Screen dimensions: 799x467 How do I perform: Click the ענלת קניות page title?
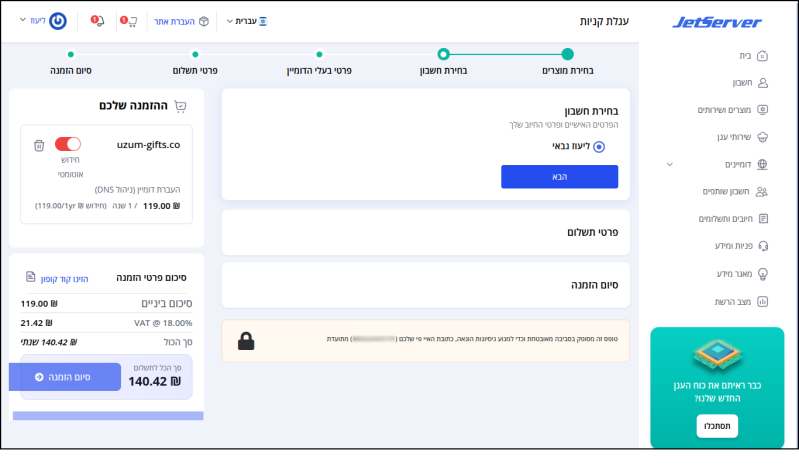(x=604, y=21)
